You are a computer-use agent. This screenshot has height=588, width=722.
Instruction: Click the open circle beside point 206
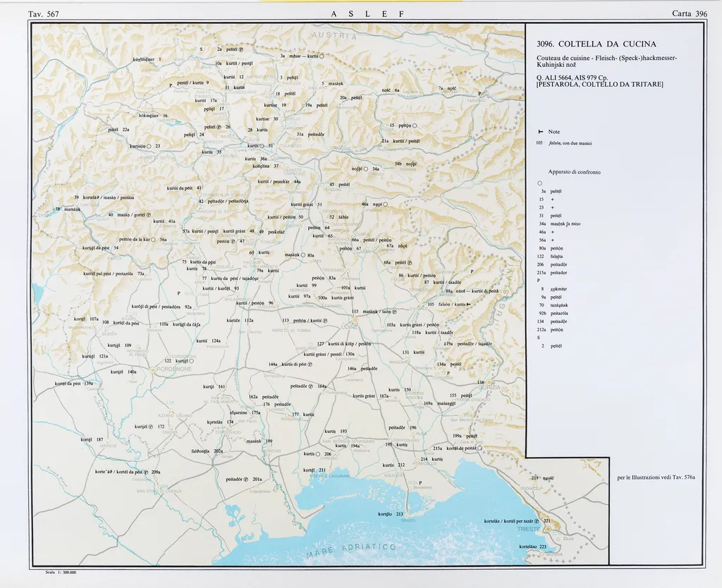point(318,454)
